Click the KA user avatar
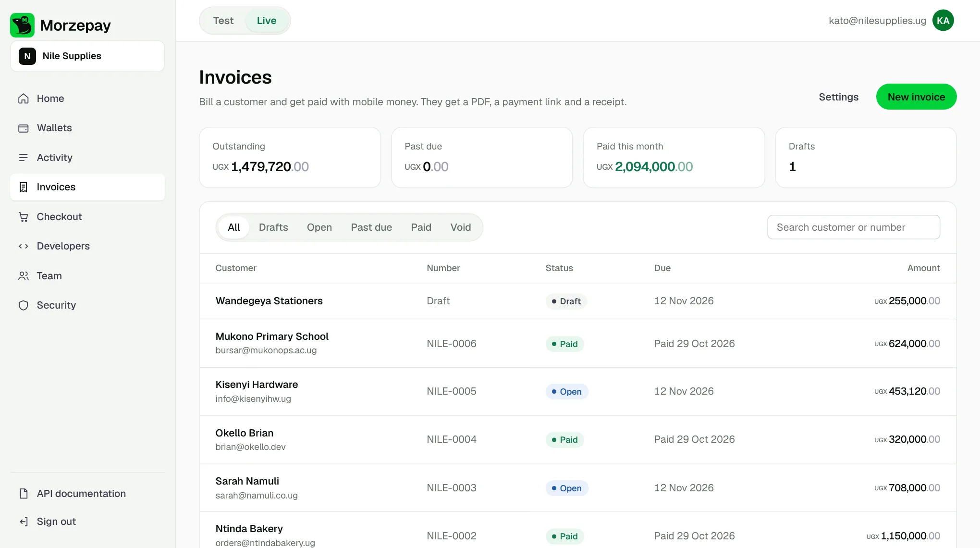Screen dimensions: 980x548 pos(943,21)
